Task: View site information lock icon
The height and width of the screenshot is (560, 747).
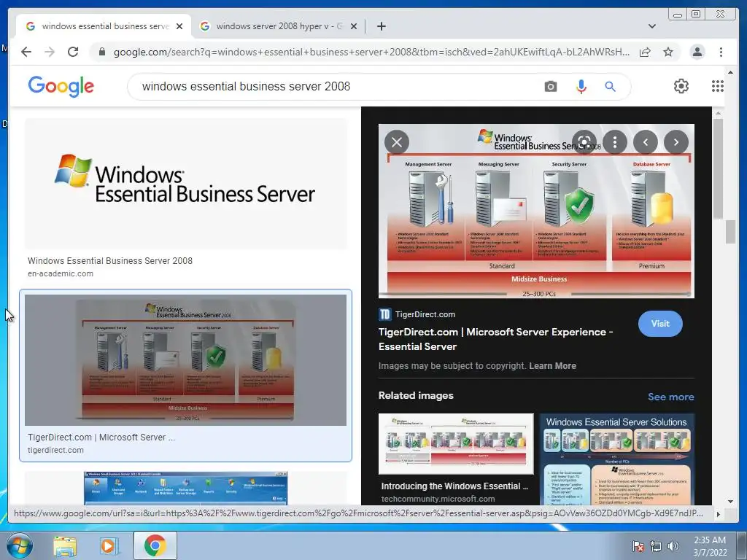Action: click(102, 52)
